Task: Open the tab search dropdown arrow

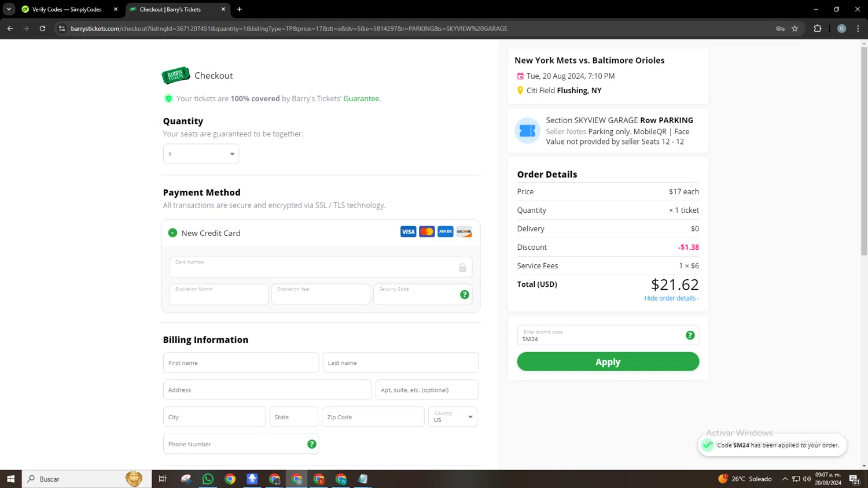Action: coord(9,9)
